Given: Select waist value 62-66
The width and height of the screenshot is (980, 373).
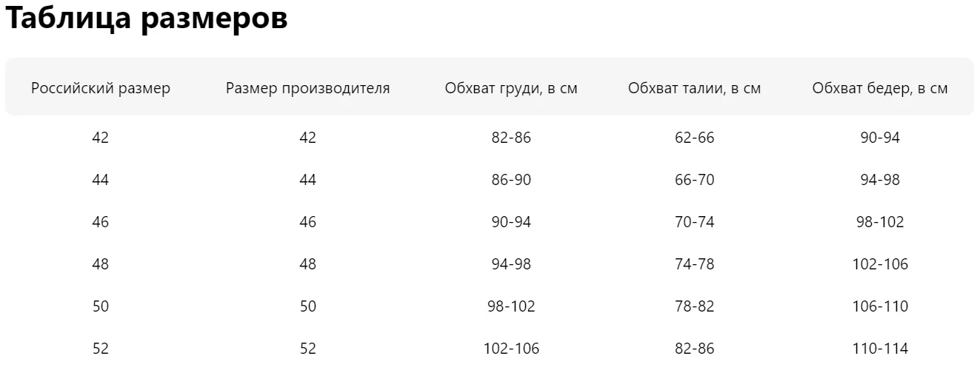Looking at the screenshot, I should pyautogui.click(x=695, y=138).
